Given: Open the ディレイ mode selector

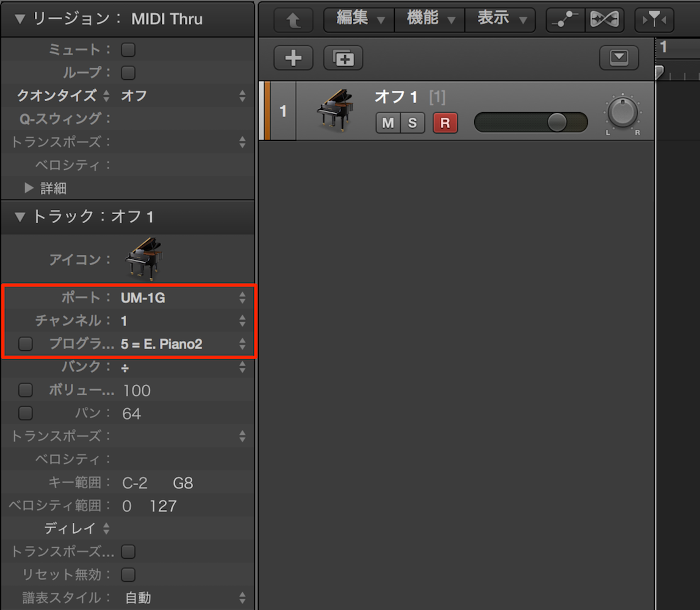Looking at the screenshot, I should [76, 529].
